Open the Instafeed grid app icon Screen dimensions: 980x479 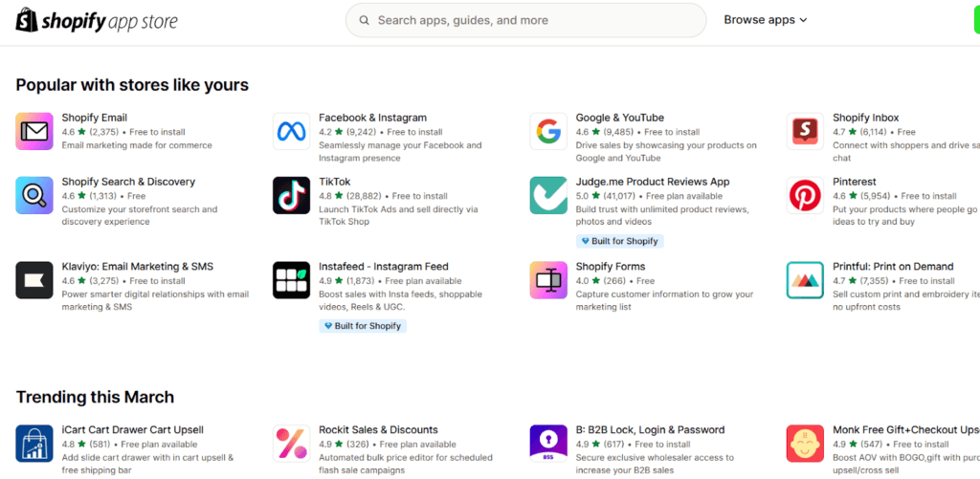click(x=291, y=280)
